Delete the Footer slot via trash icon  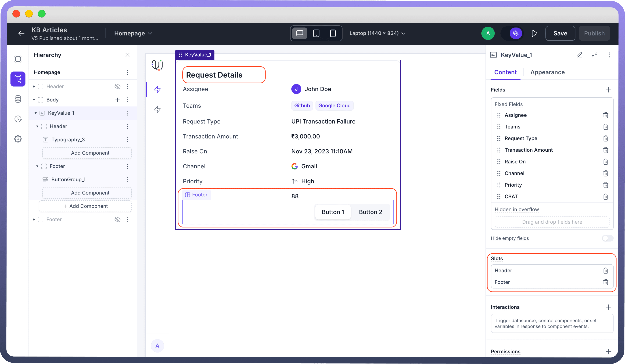(x=605, y=282)
